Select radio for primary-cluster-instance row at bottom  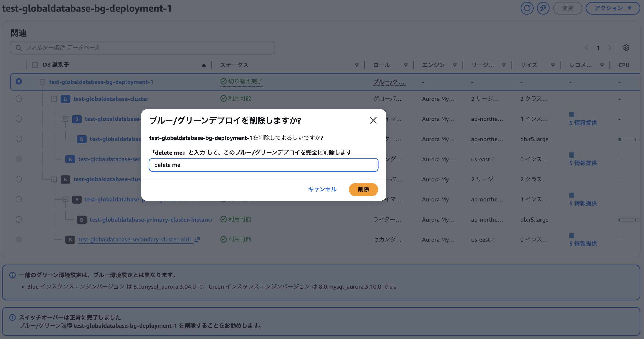click(19, 220)
